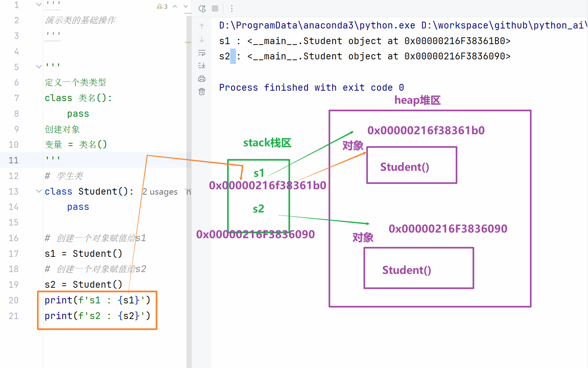Viewport: 588px width, 368px height.
Task: Click the 's2 : <__main__.Student object' console line
Action: click(365, 56)
